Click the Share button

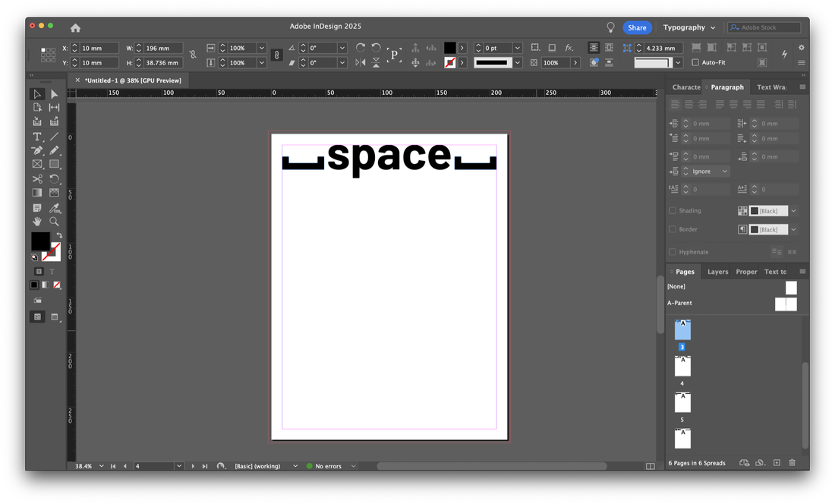coord(637,27)
